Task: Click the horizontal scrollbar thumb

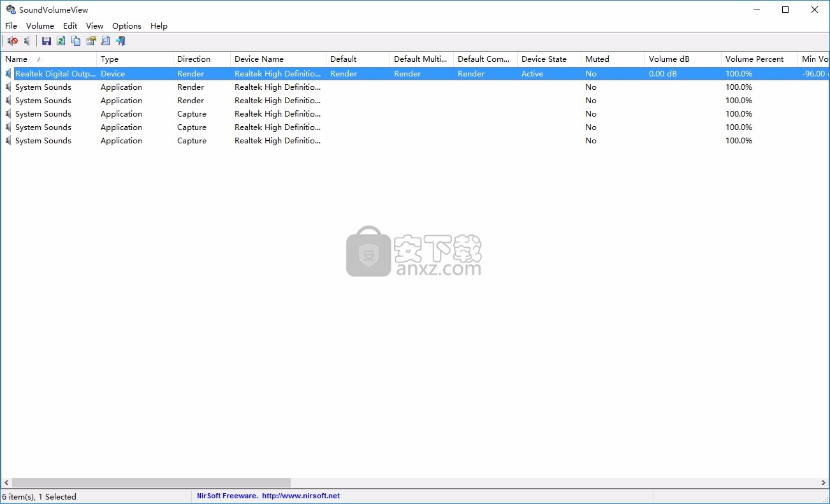Action: 151,483
